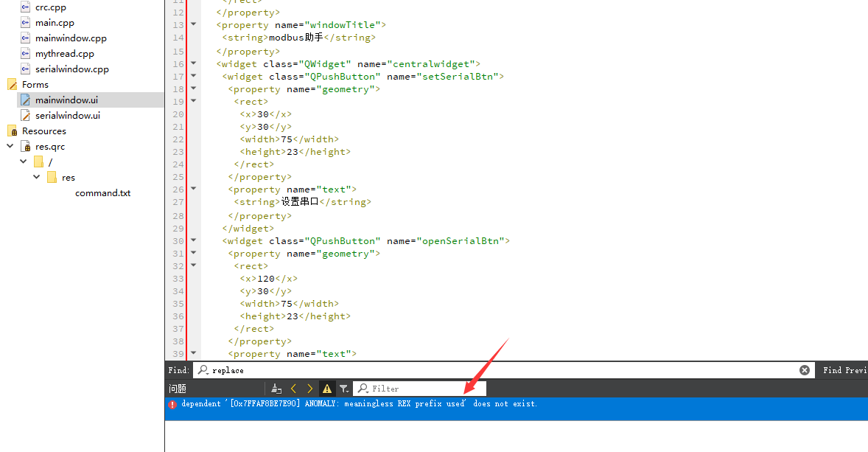Select command.txt in the project tree

point(102,192)
